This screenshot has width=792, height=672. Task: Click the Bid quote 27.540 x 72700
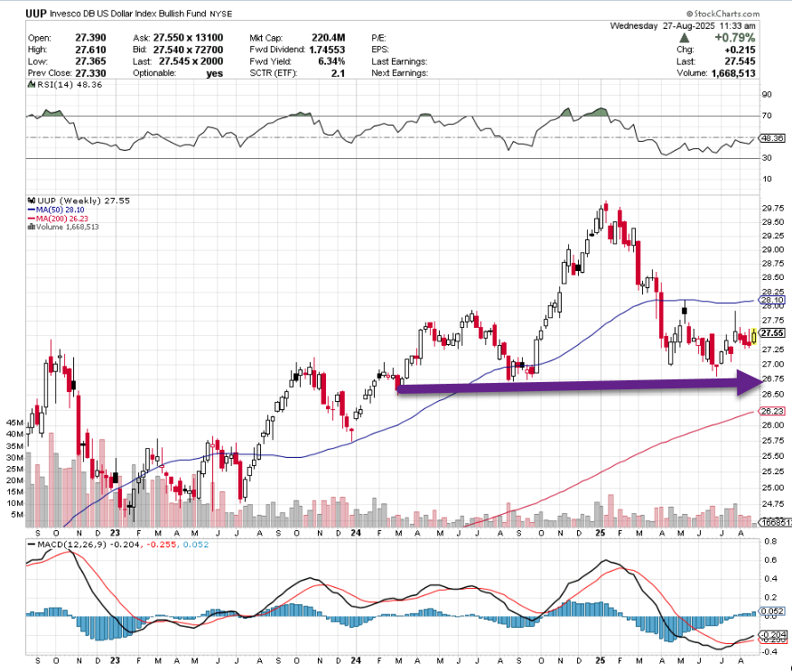(188, 50)
